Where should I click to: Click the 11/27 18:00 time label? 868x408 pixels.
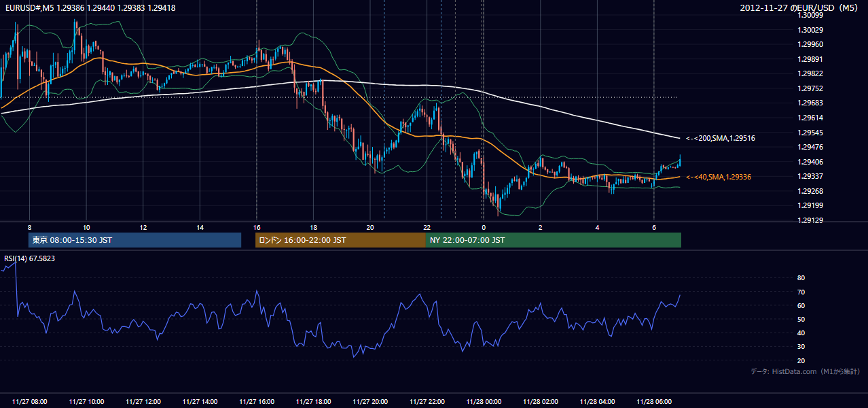click(313, 402)
